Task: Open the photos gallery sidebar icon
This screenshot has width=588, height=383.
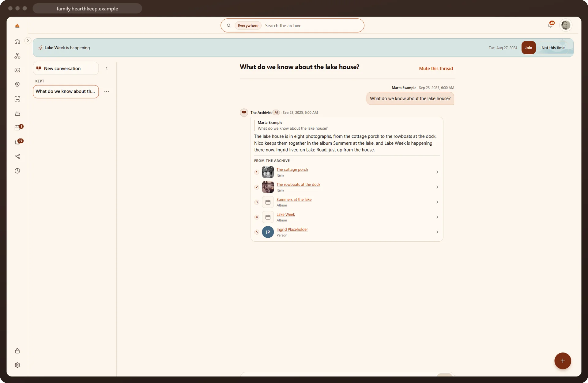Action: tap(17, 70)
